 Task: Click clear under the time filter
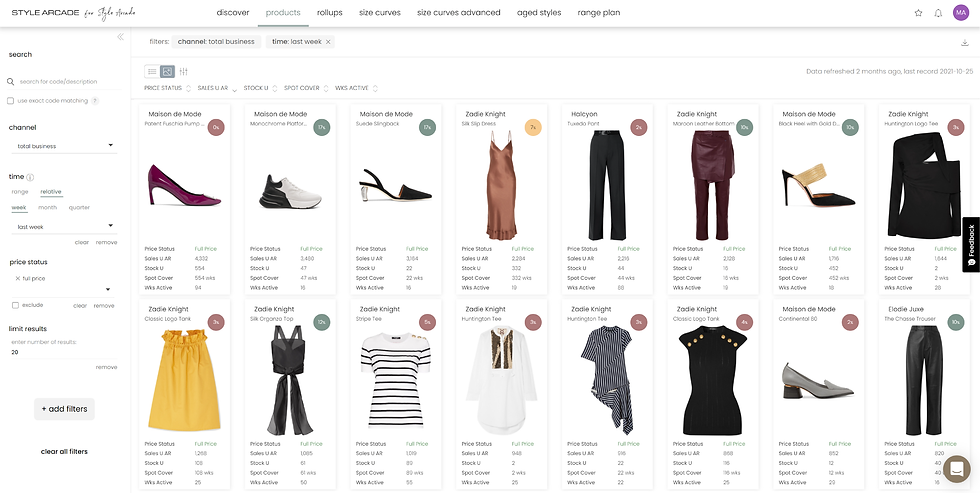tap(82, 242)
